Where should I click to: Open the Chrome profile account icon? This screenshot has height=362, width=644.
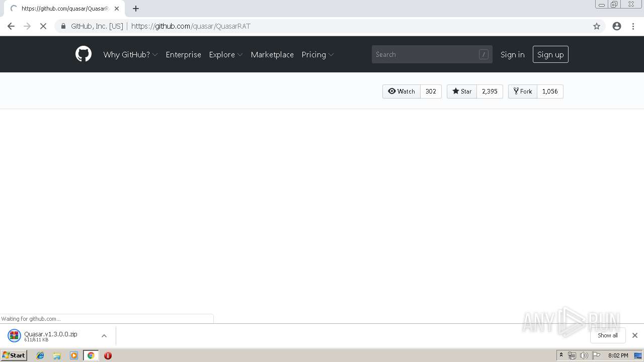pyautogui.click(x=617, y=26)
